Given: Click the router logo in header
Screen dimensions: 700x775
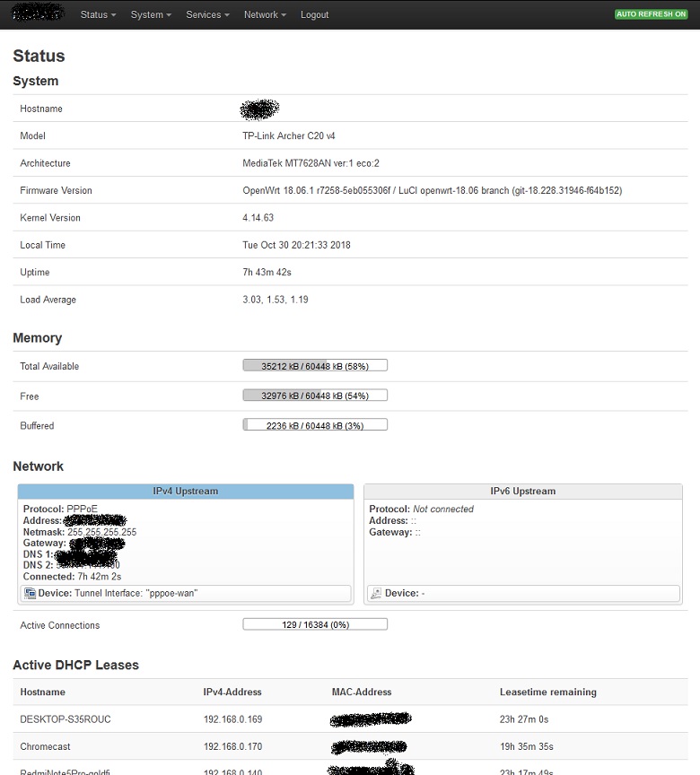Looking at the screenshot, I should click(x=38, y=13).
